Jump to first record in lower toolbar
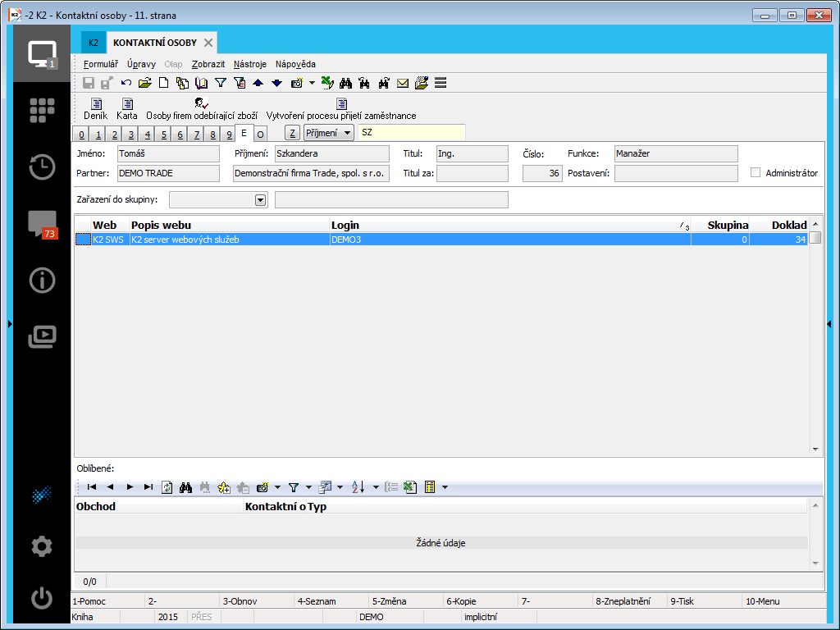This screenshot has width=840, height=630. pos(92,487)
